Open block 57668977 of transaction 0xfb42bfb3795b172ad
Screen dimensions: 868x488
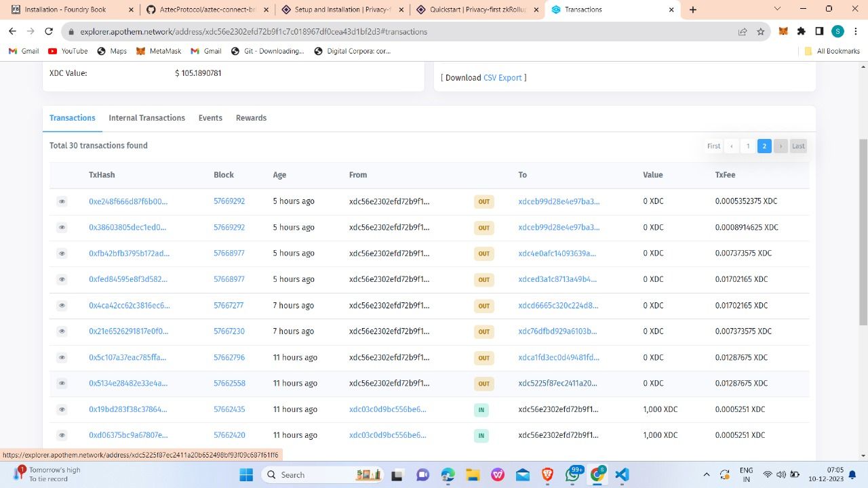(x=229, y=253)
